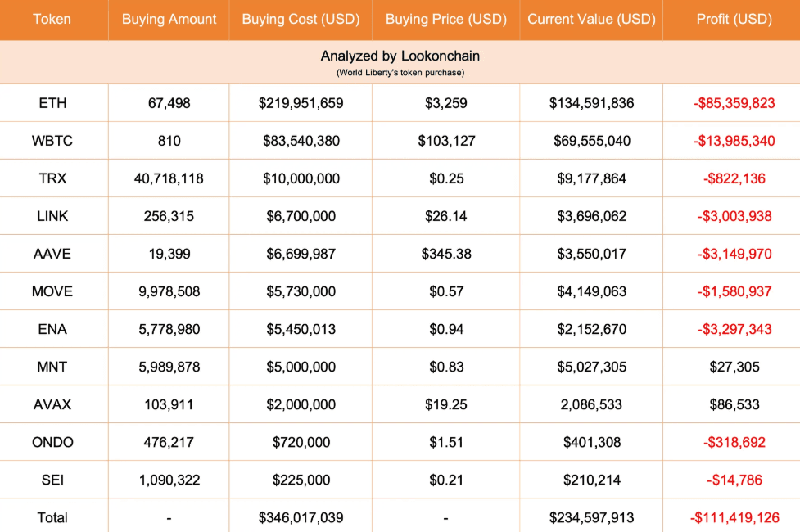
Task: Select total loss -$111,419,126
Action: pyautogui.click(x=734, y=517)
